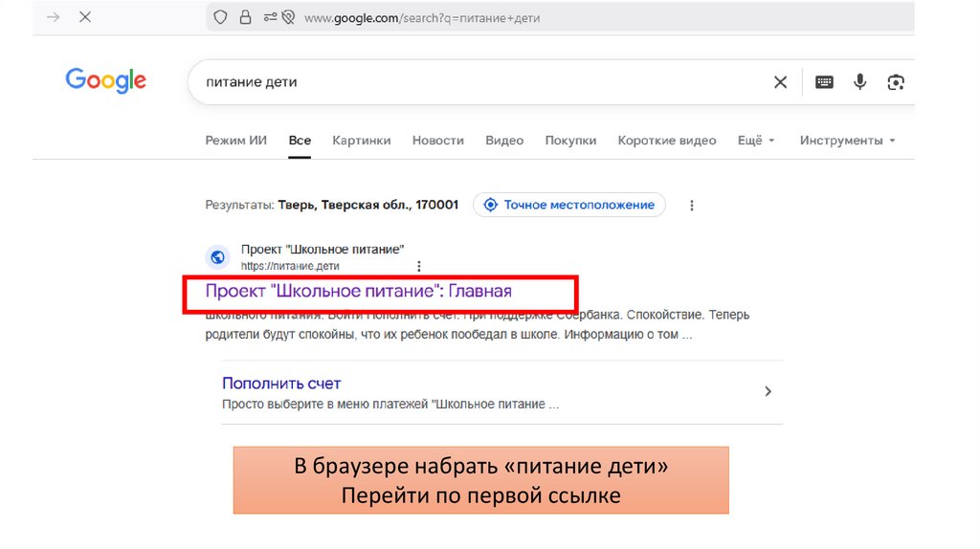Open three-dot menu next to location
Screen dimensions: 980x549
pyautogui.click(x=691, y=206)
